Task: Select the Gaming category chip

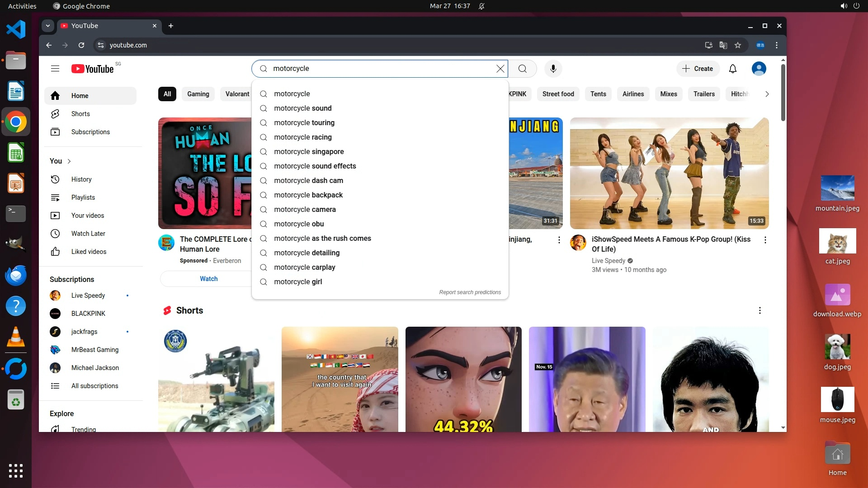Action: pos(198,94)
